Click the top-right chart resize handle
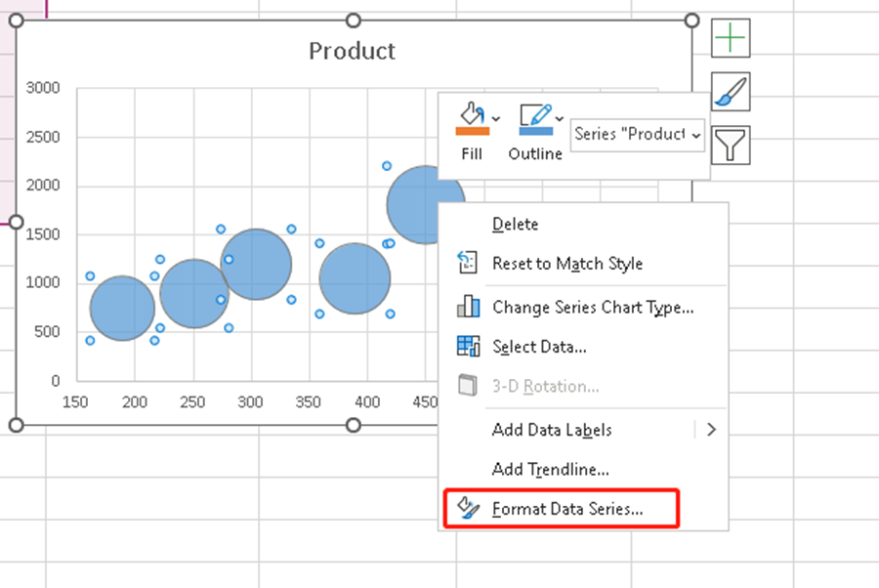 [691, 21]
